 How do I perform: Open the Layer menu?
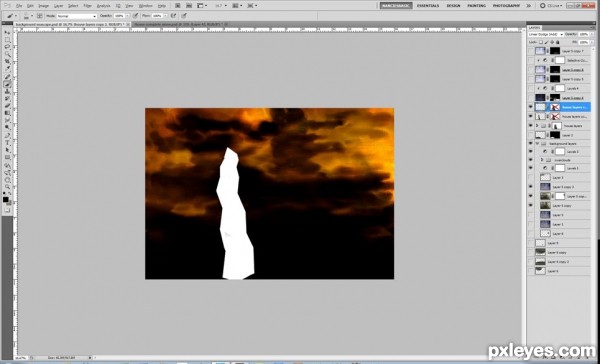tap(59, 6)
